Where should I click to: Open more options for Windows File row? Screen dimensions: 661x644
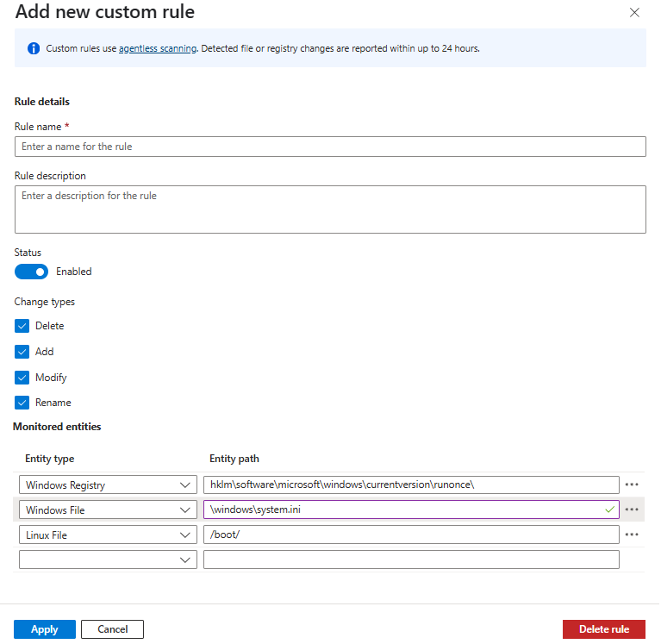[x=632, y=510]
